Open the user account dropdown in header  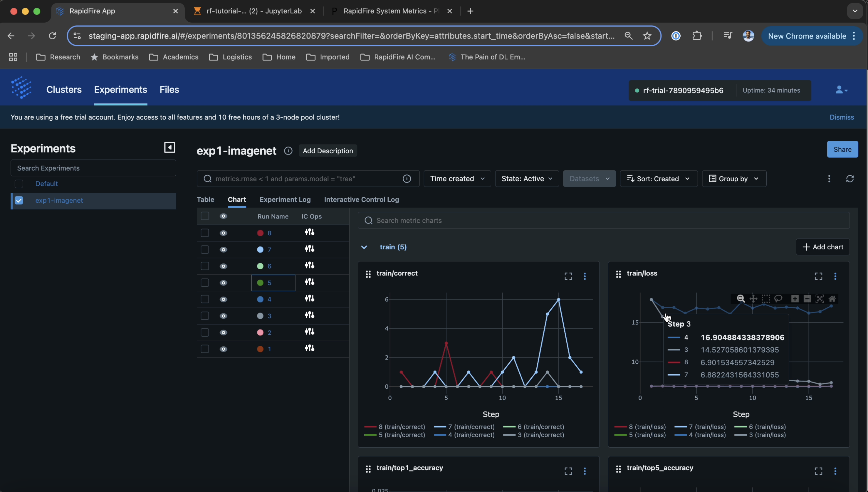point(841,90)
